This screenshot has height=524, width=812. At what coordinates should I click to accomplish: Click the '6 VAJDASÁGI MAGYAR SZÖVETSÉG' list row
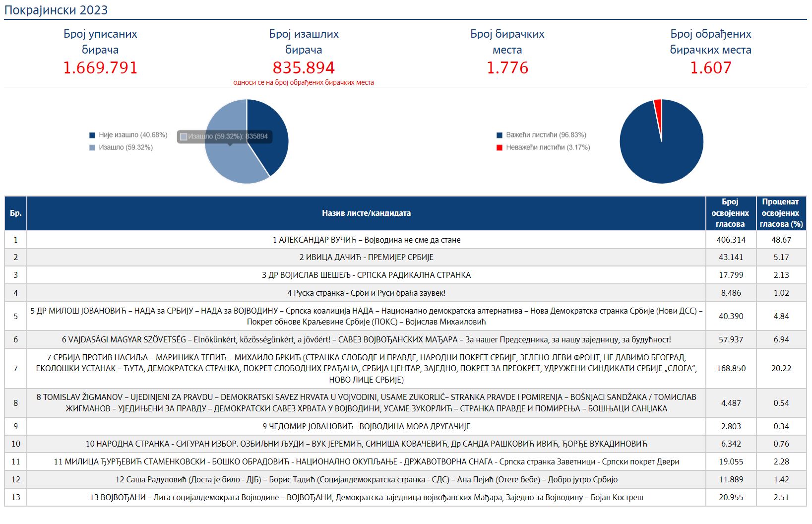pyautogui.click(x=366, y=340)
